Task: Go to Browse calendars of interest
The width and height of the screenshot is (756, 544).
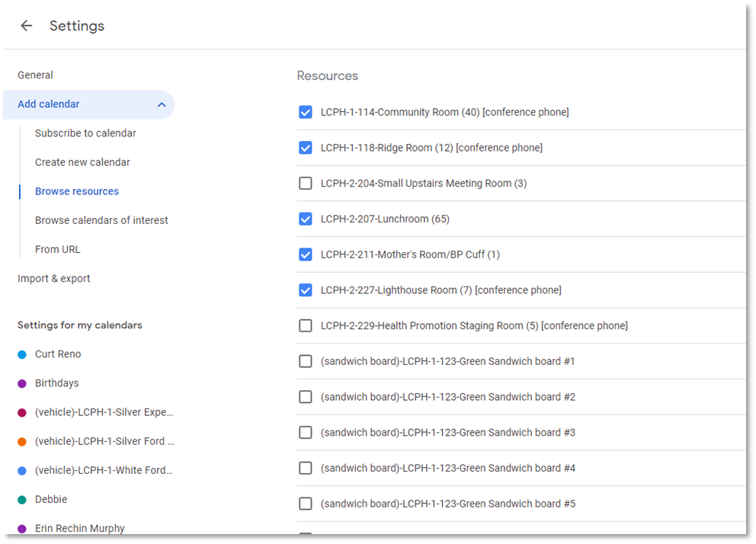Action: point(101,220)
